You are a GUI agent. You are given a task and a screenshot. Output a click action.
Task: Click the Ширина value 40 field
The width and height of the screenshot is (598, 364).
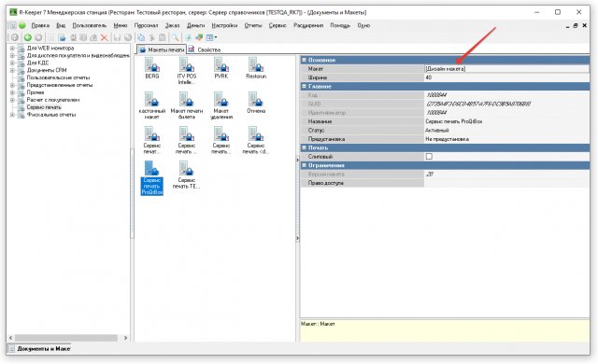coord(506,77)
